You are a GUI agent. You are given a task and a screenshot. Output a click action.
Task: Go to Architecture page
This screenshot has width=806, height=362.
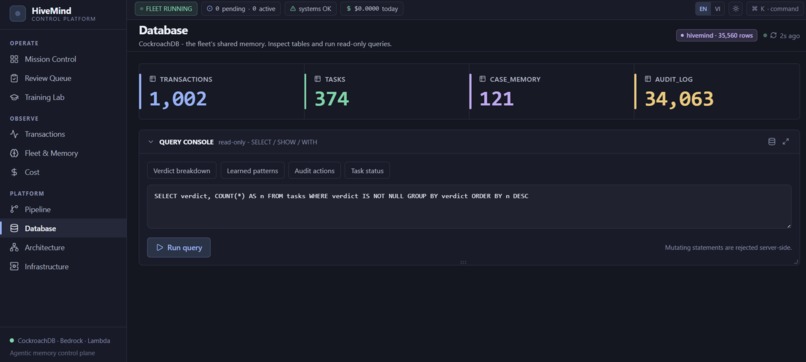click(x=63, y=247)
